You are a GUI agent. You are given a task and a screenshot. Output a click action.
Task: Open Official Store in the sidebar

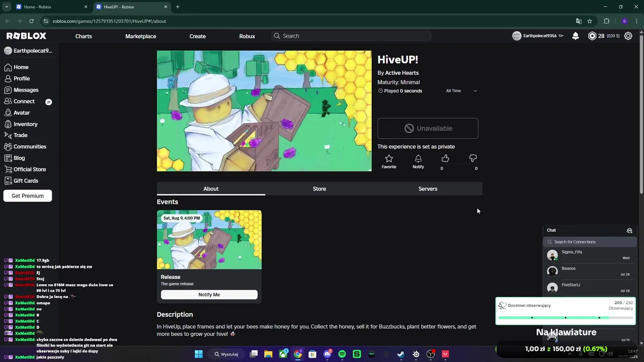coord(30,169)
